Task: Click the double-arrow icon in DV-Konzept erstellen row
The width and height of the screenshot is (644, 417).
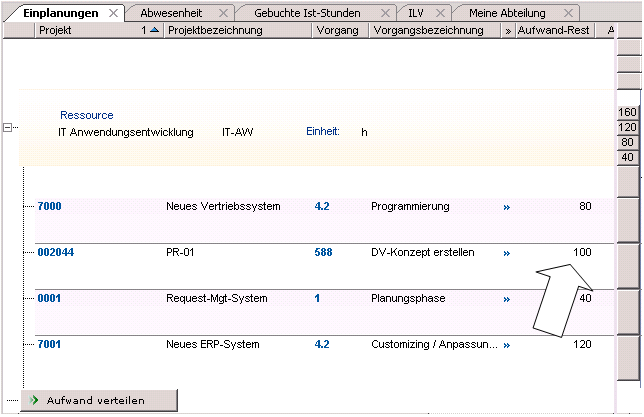Action: coord(506,253)
